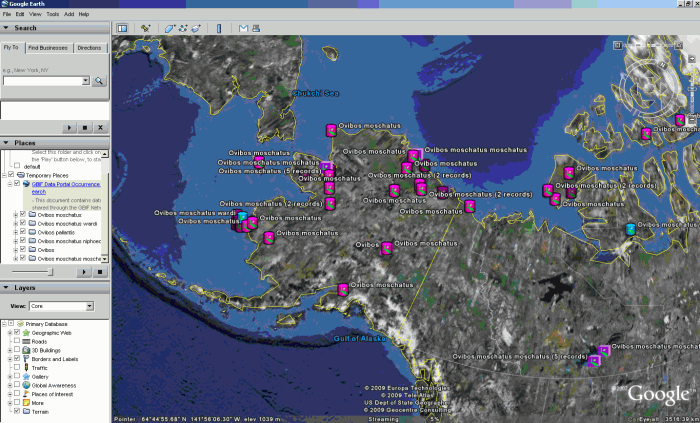Viewport: 700px width, 423px height.
Task: Click the More layer icon
Action: point(26,402)
